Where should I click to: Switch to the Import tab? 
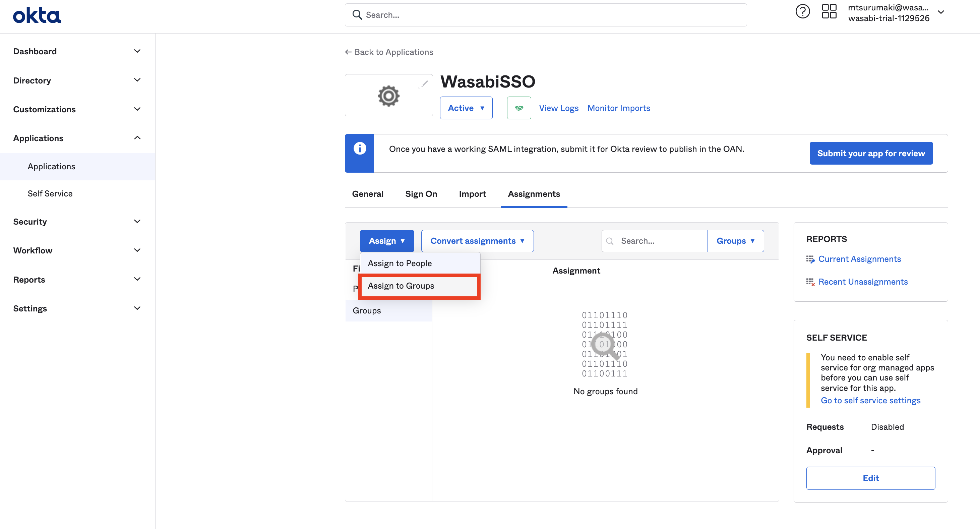click(472, 194)
